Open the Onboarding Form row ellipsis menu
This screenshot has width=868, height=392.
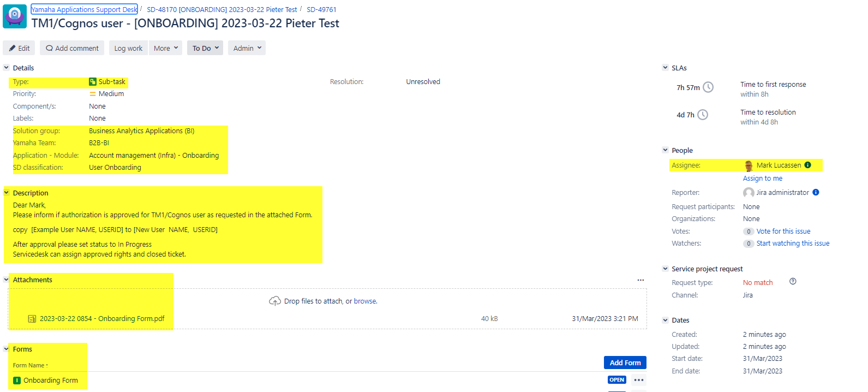(x=639, y=380)
